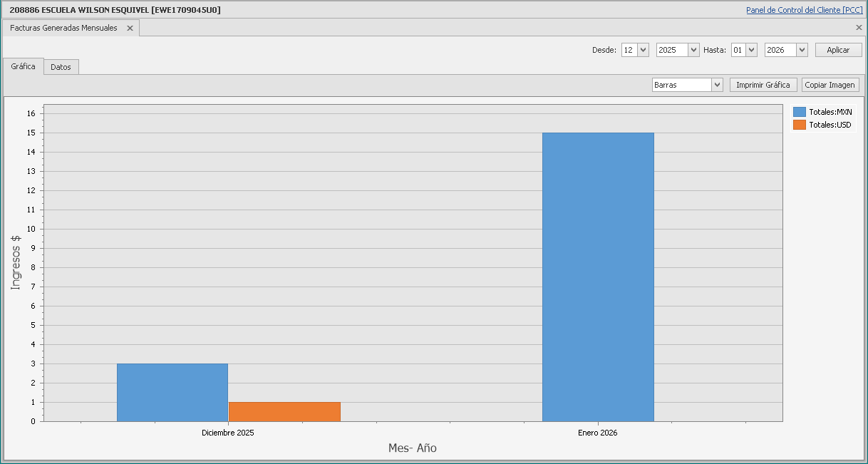Viewport: 868px width, 464px height.
Task: Close the Facturas Generadas Mensuales tab
Action: point(130,29)
